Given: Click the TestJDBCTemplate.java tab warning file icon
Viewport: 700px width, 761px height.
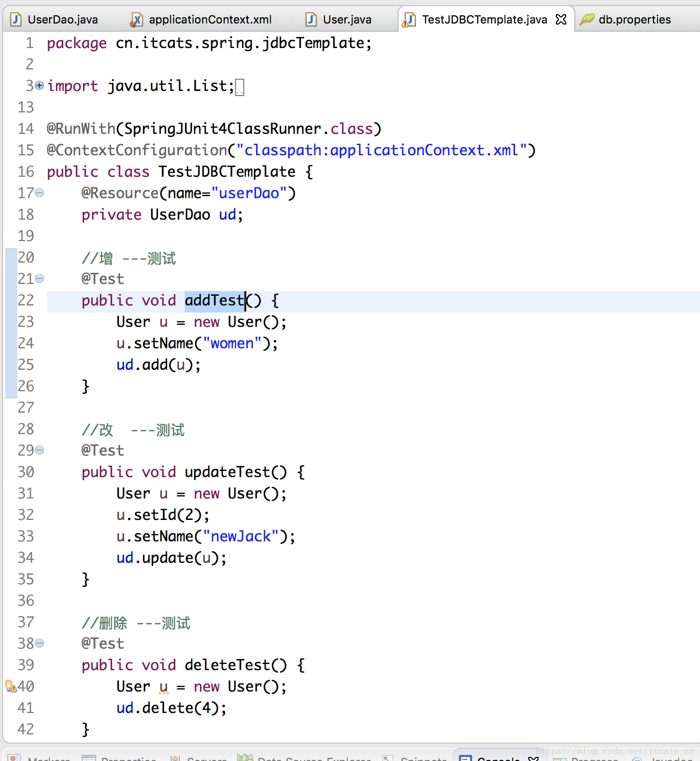Looking at the screenshot, I should (409, 19).
